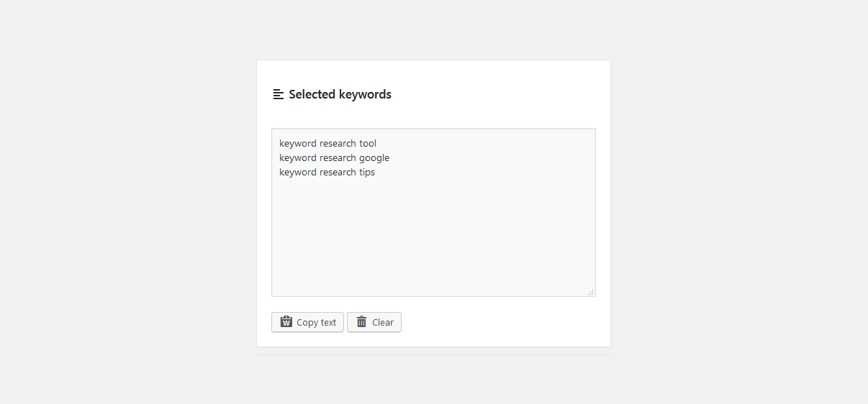Click the line 'keyword research google'
The image size is (868, 404).
[x=334, y=158]
